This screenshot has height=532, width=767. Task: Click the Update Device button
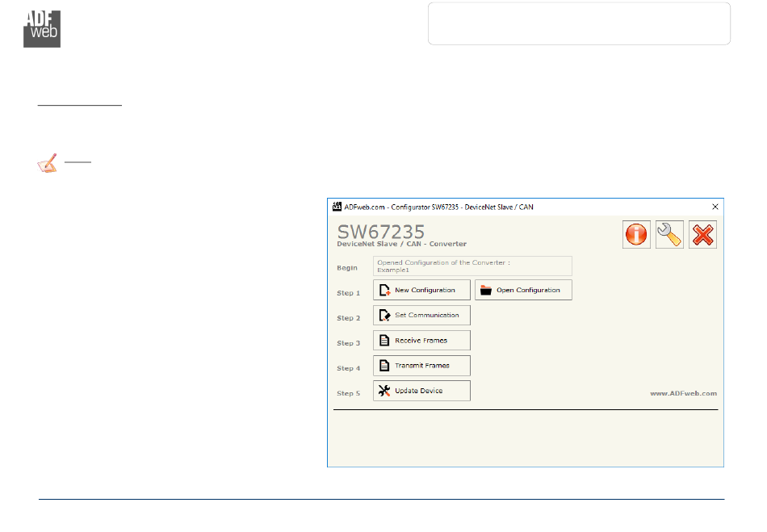[421, 391]
